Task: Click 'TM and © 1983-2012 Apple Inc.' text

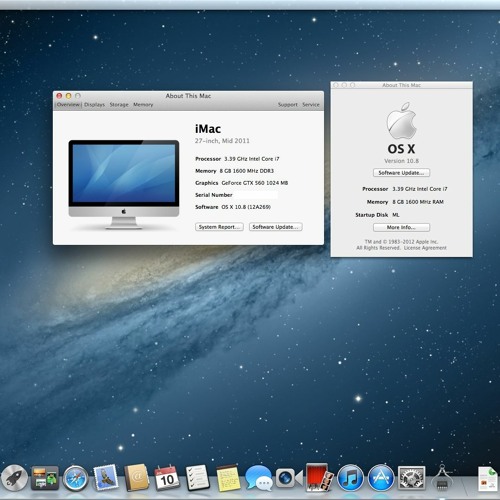Action: point(401,242)
